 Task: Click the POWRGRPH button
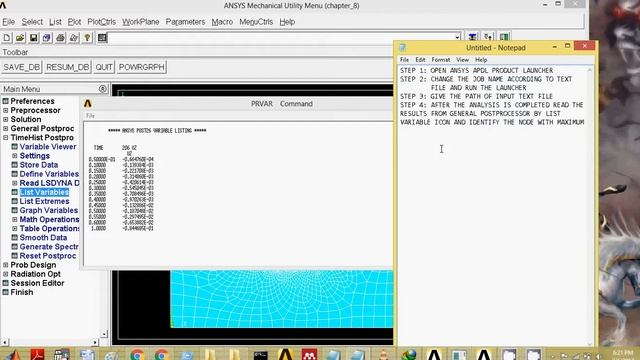coord(142,67)
